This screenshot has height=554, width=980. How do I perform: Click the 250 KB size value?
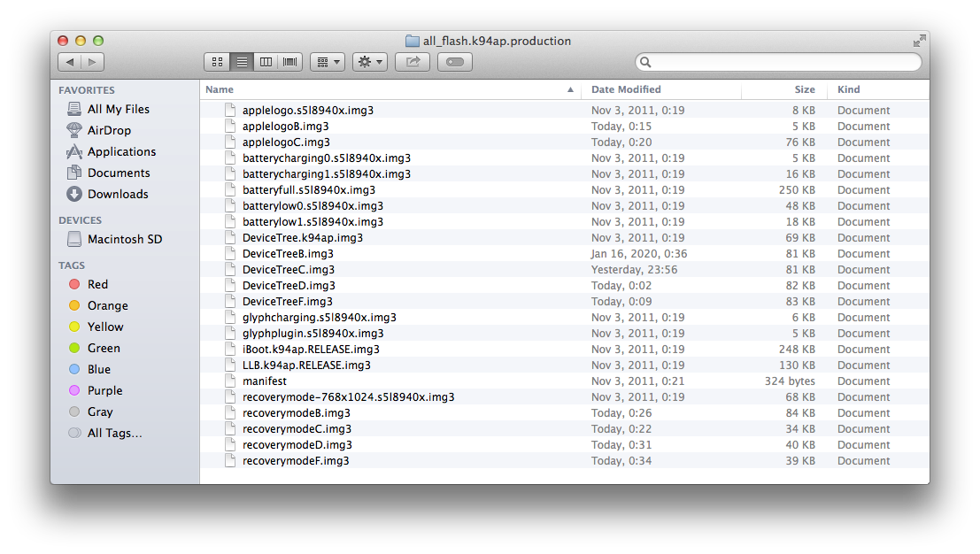point(796,190)
